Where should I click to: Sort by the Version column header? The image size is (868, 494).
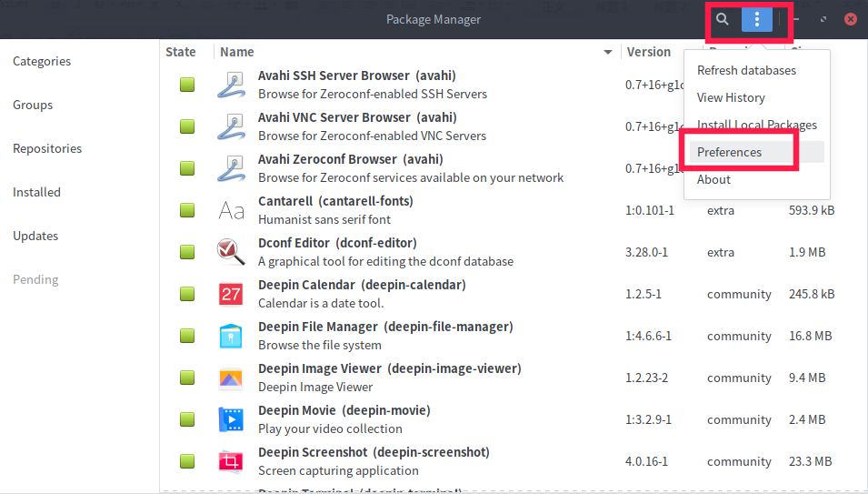[649, 53]
